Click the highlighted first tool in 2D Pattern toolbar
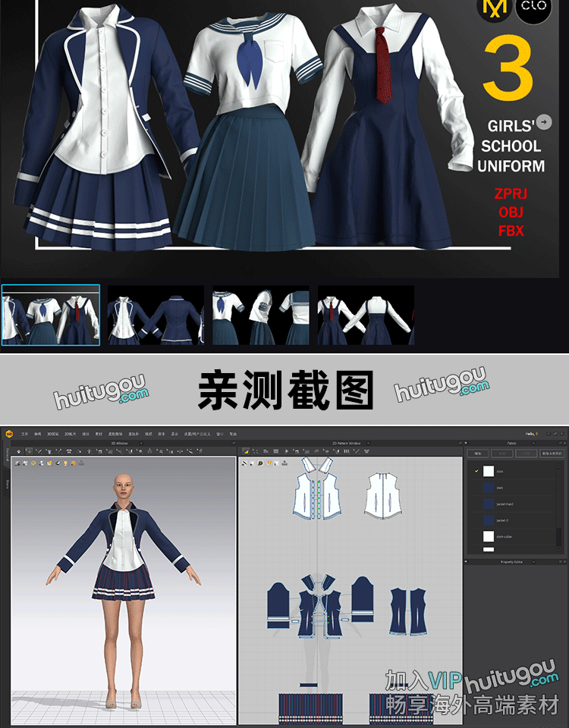 (x=245, y=451)
